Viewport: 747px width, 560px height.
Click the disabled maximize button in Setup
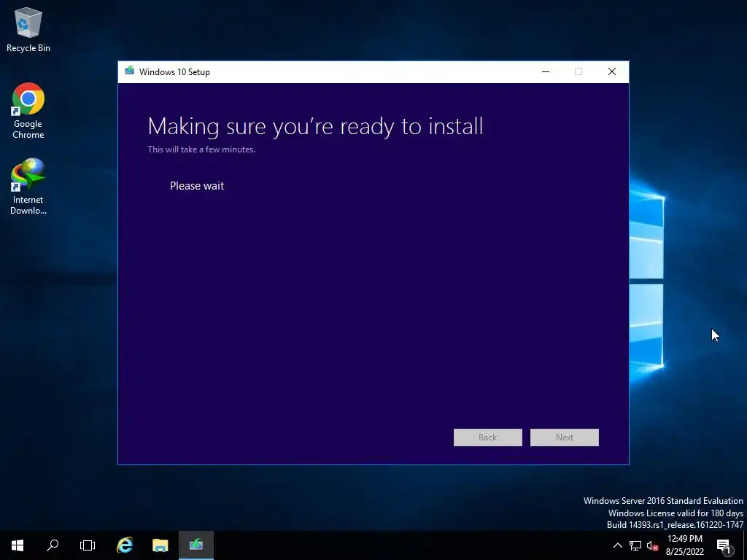(578, 72)
